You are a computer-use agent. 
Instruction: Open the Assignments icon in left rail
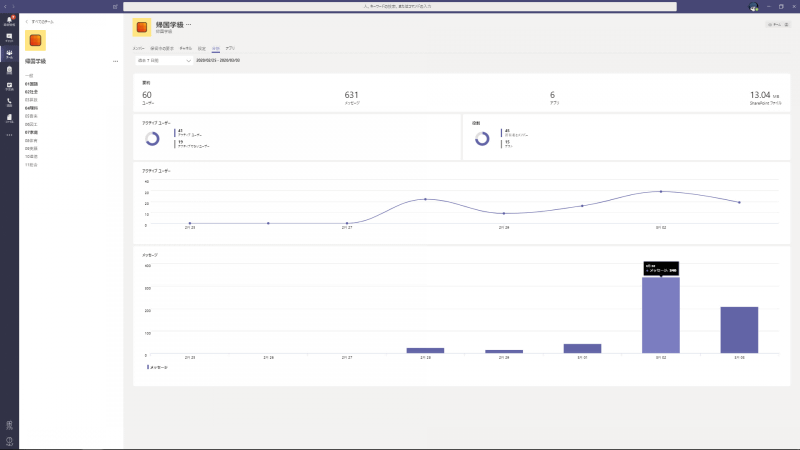tap(9, 70)
